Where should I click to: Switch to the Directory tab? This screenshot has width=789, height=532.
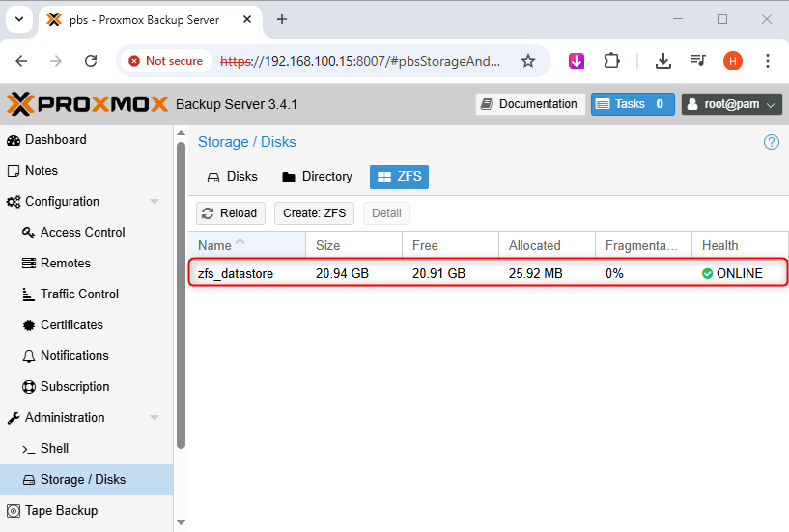point(317,177)
